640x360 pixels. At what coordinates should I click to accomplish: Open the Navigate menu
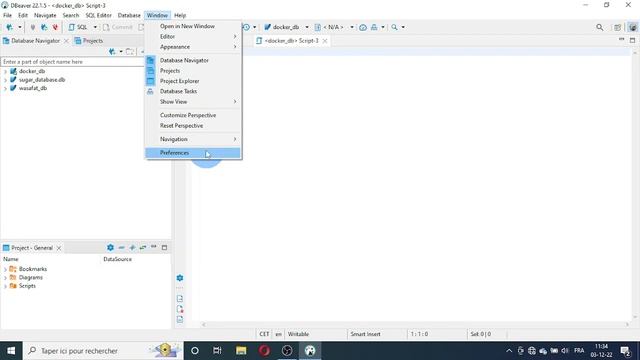pyautogui.click(x=45, y=15)
